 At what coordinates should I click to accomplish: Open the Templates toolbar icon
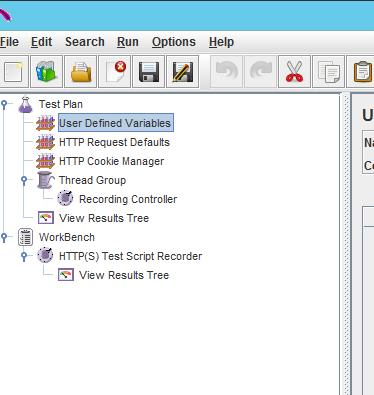pyautogui.click(x=47, y=72)
